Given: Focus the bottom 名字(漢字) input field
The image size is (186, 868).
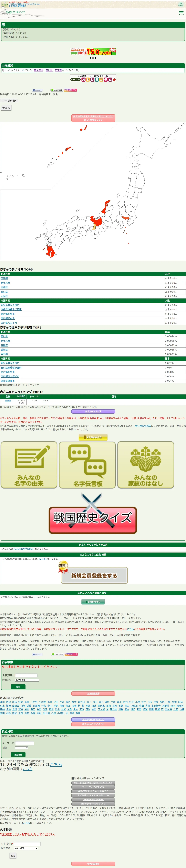Looking at the screenshot, I should coord(27,844).
